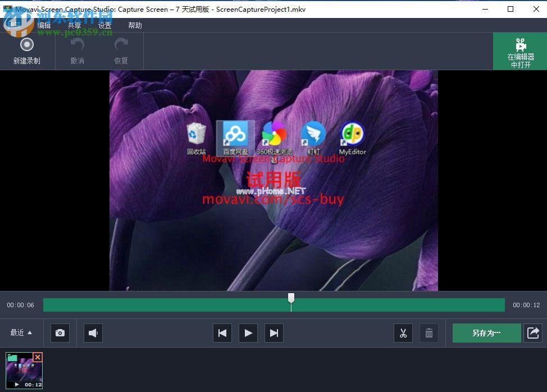Image resolution: width=547 pixels, height=392 pixels.
Task: Click the 百度网盘 icon in the preview
Action: (235, 139)
